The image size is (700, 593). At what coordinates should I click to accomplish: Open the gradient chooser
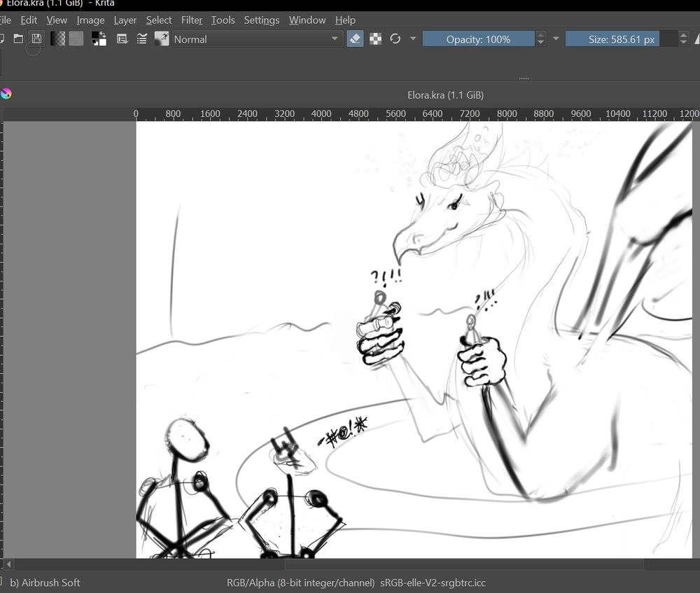tap(57, 39)
